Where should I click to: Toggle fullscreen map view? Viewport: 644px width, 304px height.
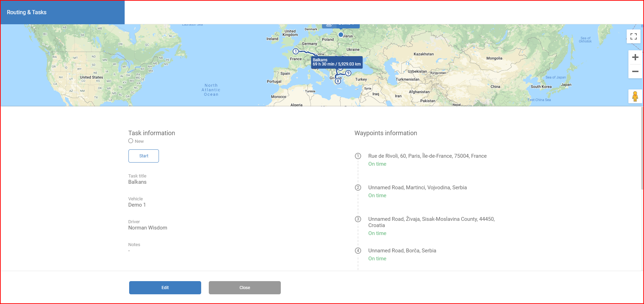(x=634, y=36)
